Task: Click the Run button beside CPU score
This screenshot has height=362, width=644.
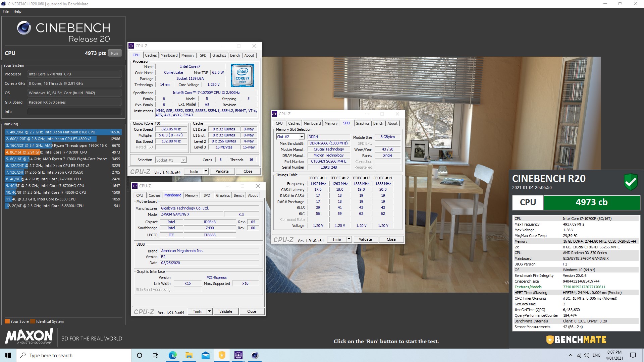Action: click(x=115, y=53)
